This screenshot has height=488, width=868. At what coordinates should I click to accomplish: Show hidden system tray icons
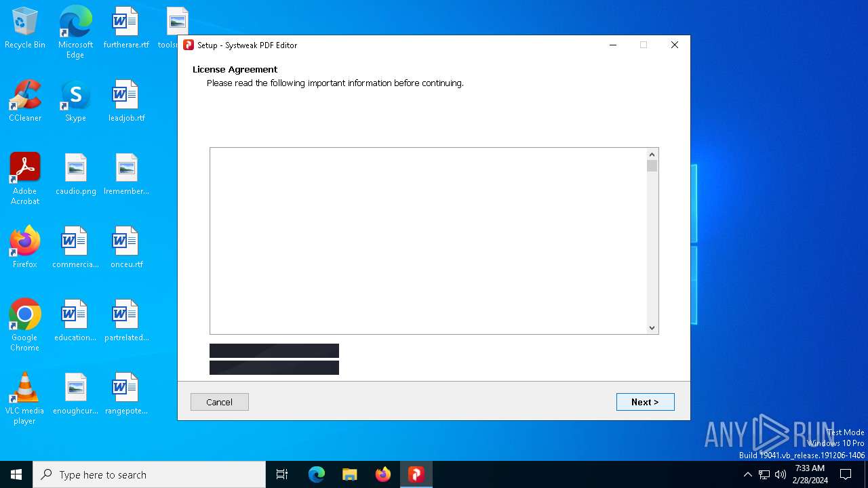coord(747,474)
